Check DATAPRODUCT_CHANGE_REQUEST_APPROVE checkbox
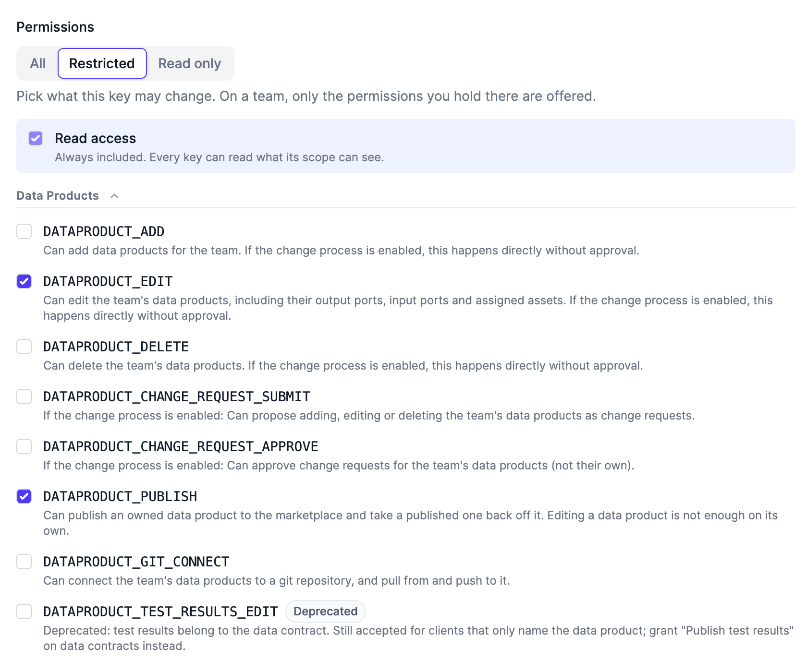Viewport: 807px width, 672px height. point(24,446)
